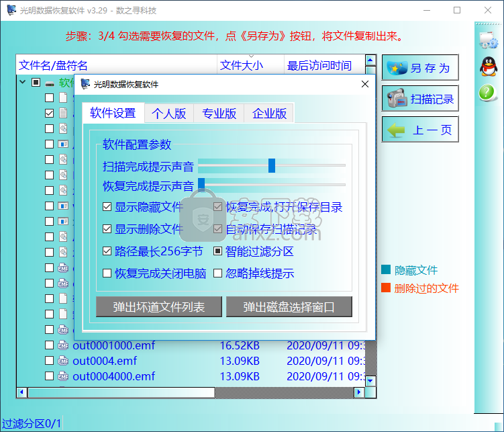This screenshot has width=504, height=432.
Task: Click the drive icon in the tree root
Action: click(x=50, y=84)
